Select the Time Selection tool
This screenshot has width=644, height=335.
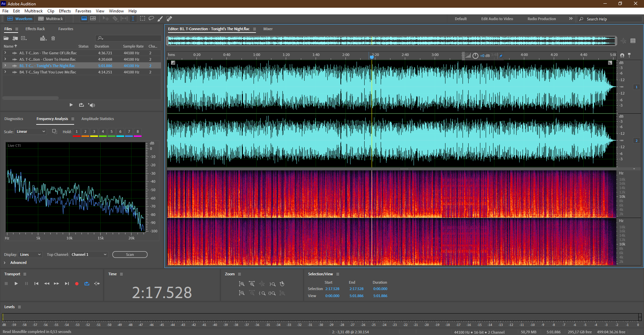(133, 18)
